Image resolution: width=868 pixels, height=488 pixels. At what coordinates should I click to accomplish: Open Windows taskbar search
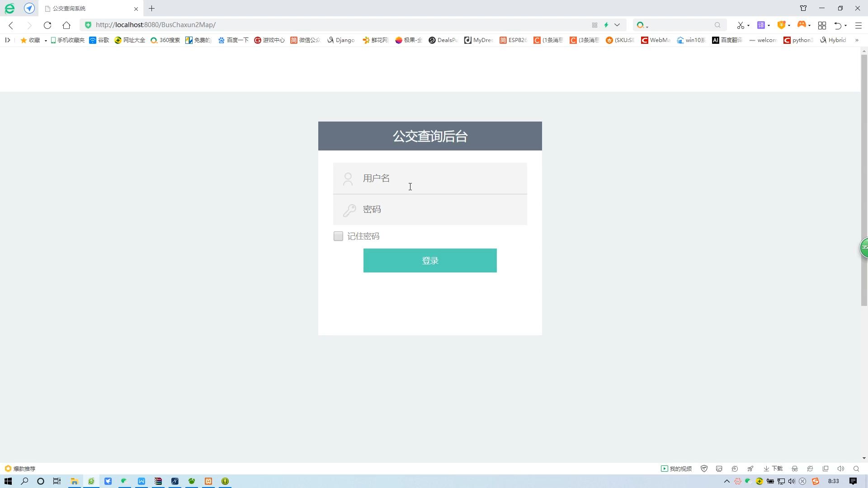[x=24, y=481]
